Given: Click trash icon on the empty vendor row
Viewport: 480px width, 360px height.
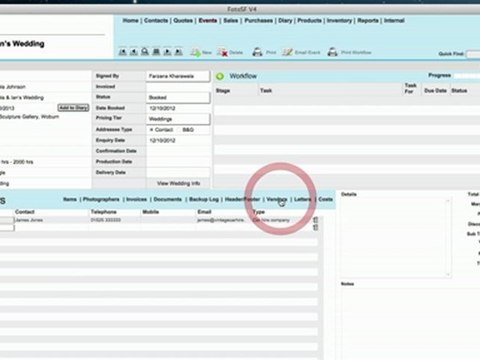Looking at the screenshot, I should pyautogui.click(x=315, y=227).
